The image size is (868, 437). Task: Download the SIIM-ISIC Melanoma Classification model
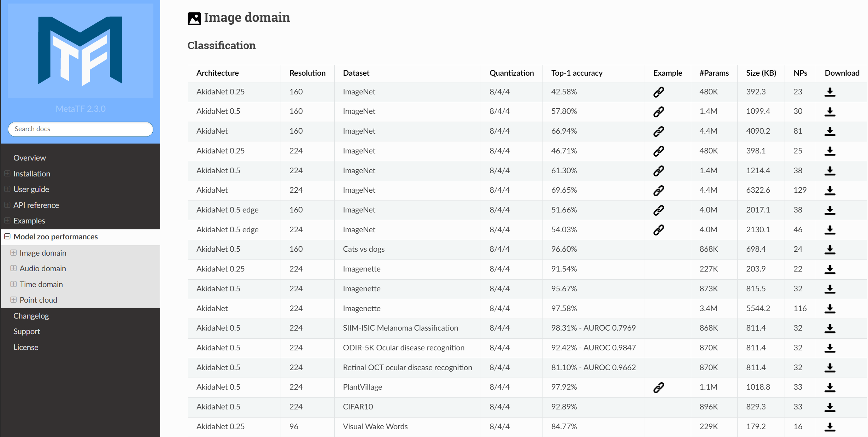pos(829,328)
